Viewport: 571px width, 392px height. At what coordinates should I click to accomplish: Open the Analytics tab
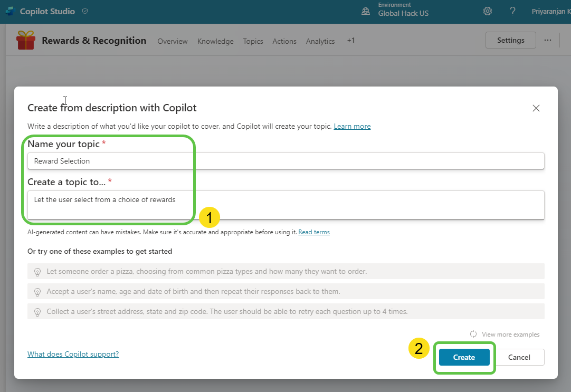coord(320,41)
